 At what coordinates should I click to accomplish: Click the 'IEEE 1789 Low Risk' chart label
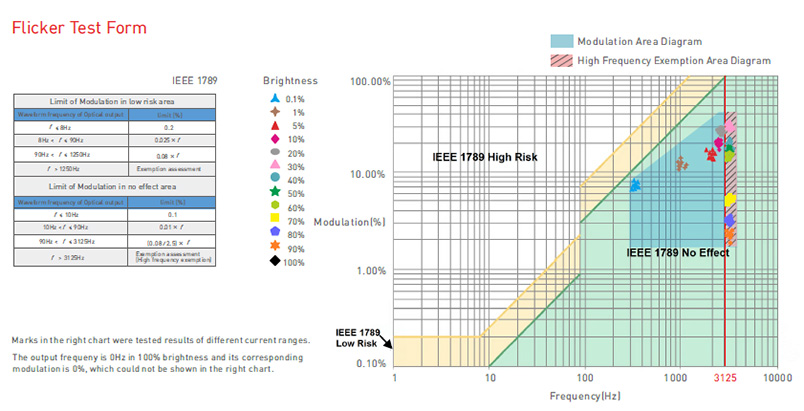point(357,338)
